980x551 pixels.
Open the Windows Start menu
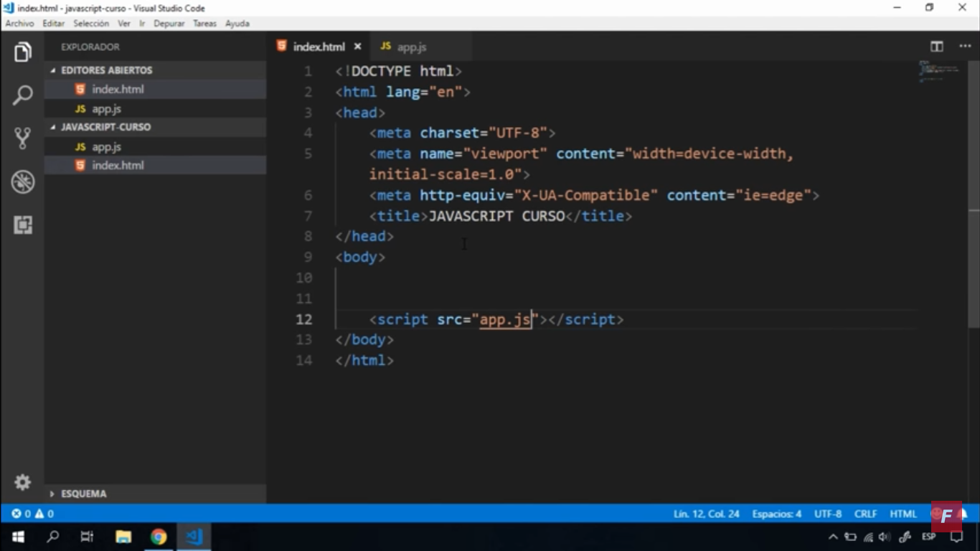[18, 537]
